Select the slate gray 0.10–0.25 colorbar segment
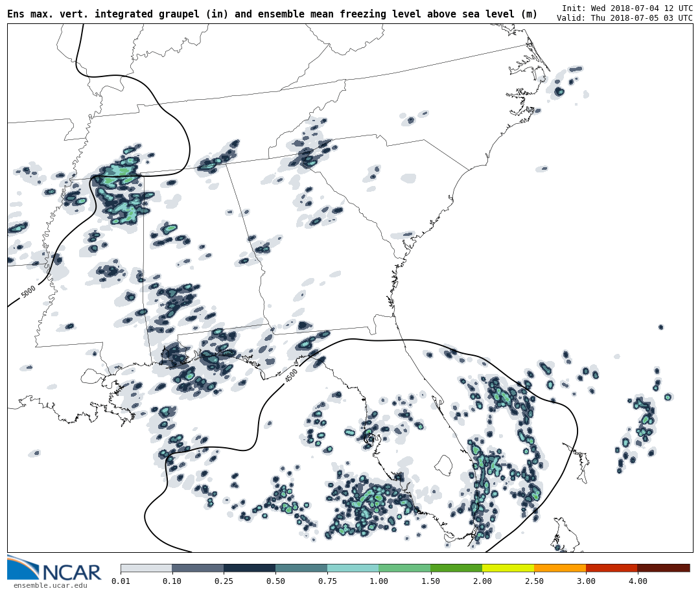This screenshot has width=700, height=593. pyautogui.click(x=198, y=568)
